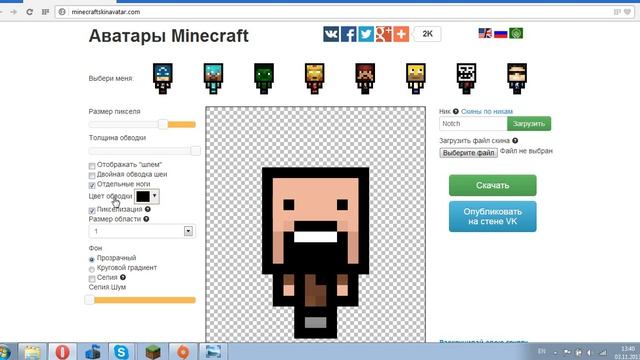Screen dimensions: 640x360
Task: Show help for Пикселизация option
Action: click(x=148, y=209)
